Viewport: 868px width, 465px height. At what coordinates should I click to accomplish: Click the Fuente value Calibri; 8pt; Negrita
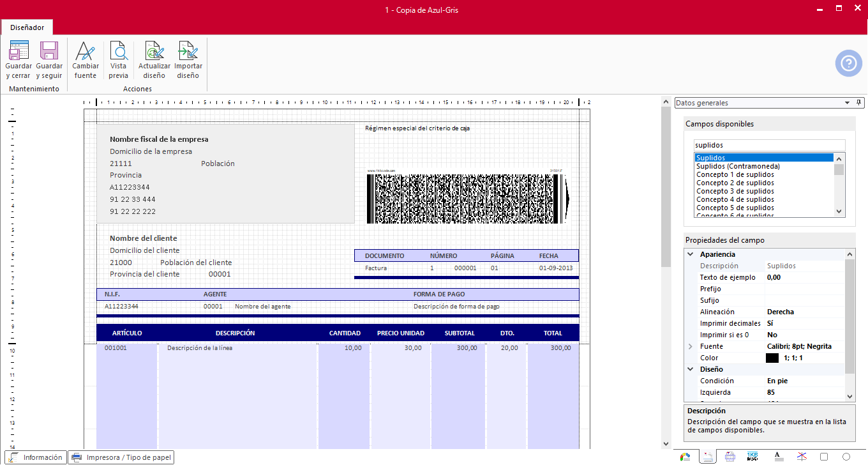click(x=804, y=346)
